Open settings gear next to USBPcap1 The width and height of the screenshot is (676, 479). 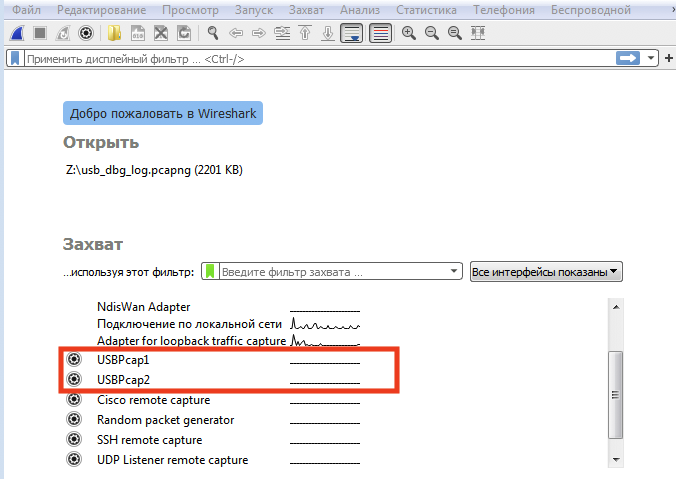[73, 360]
